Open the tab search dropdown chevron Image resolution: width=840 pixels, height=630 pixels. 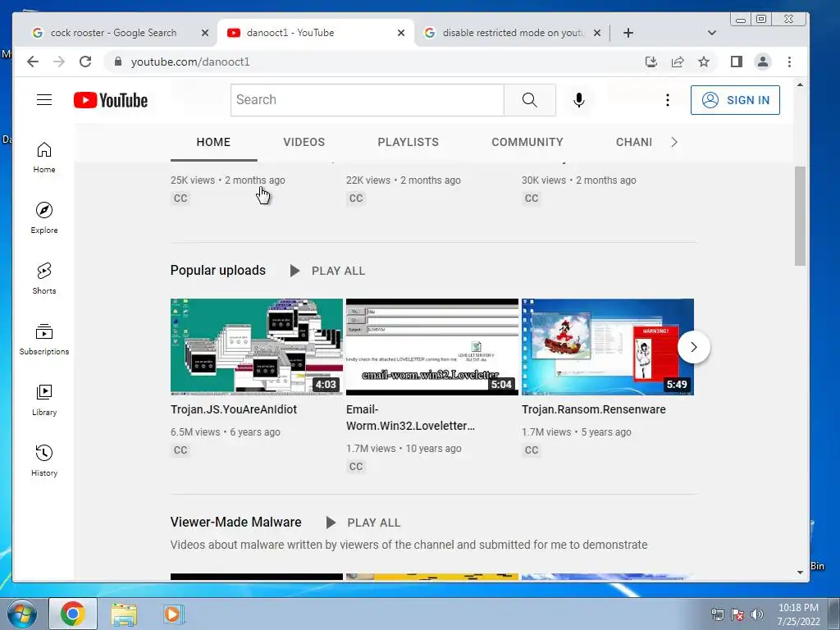click(x=711, y=33)
